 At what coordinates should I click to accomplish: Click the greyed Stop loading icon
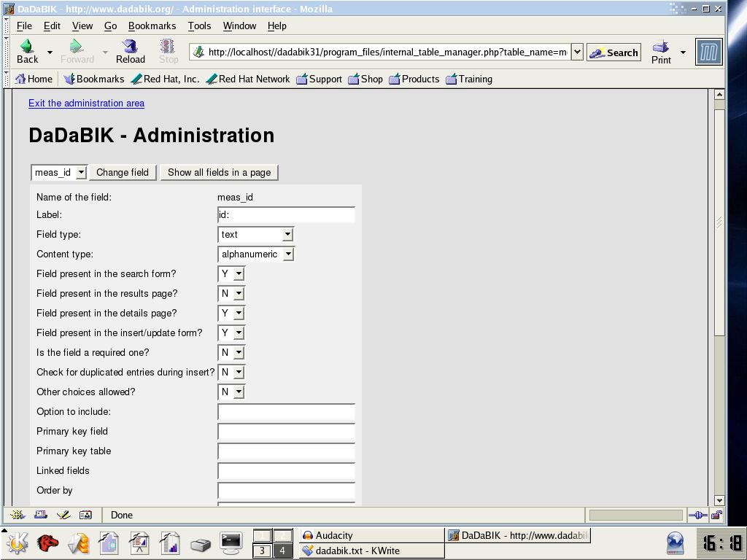coord(169,52)
